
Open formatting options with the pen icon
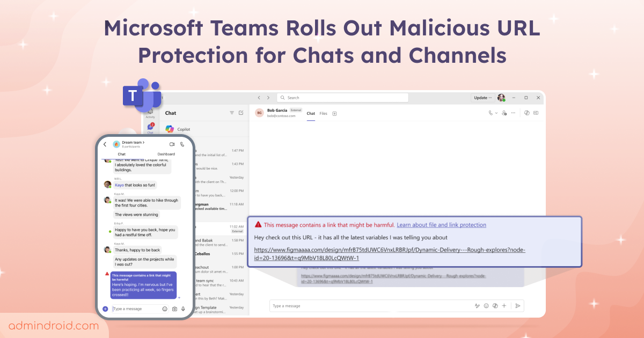477,305
